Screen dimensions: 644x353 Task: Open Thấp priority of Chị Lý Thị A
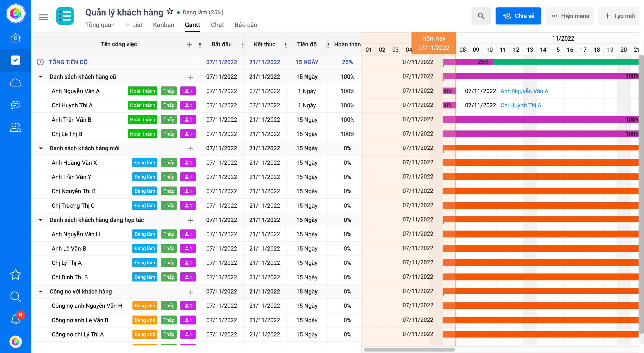(169, 263)
